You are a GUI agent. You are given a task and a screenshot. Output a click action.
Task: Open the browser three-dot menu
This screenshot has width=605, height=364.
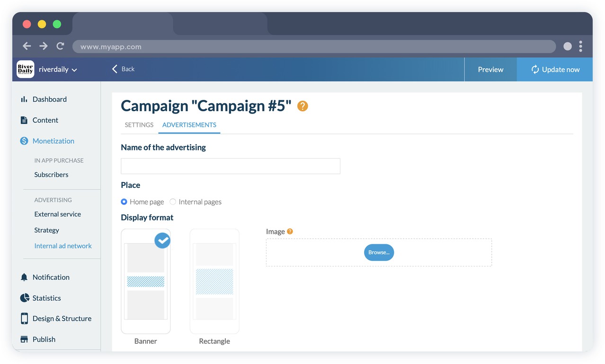580,46
